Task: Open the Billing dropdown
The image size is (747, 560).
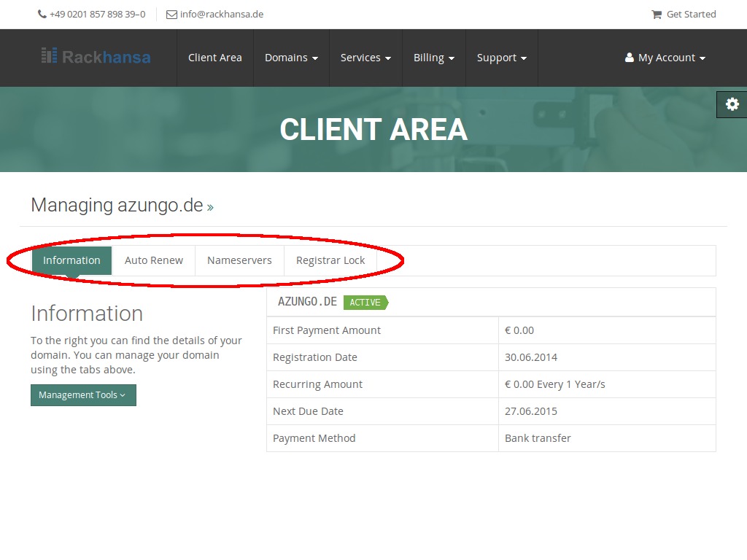Action: 433,58
